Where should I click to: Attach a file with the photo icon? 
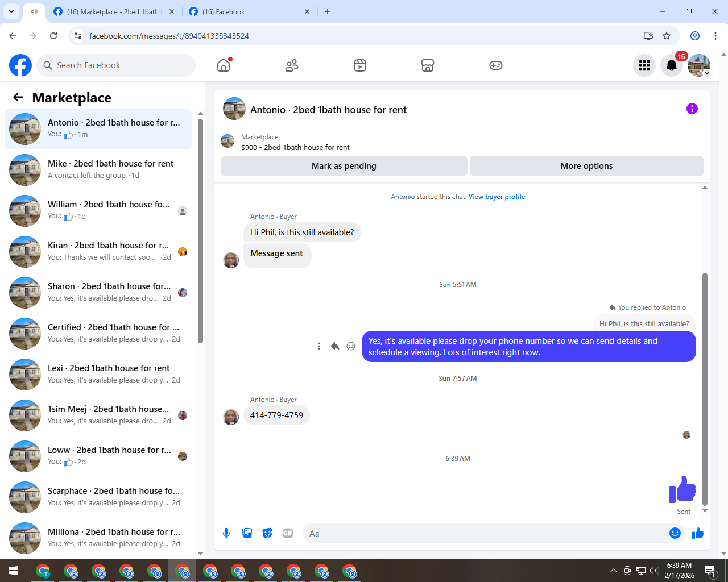(x=247, y=533)
